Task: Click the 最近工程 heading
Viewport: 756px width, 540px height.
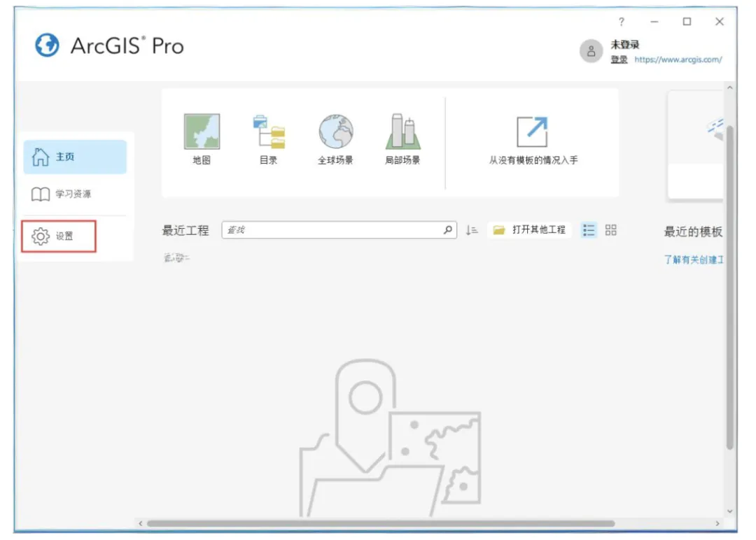Action: pyautogui.click(x=185, y=230)
